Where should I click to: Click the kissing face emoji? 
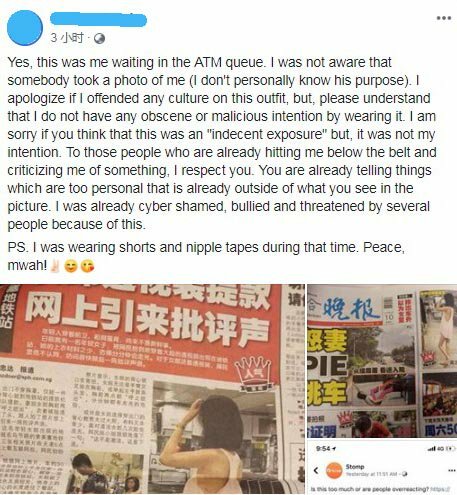click(x=88, y=266)
